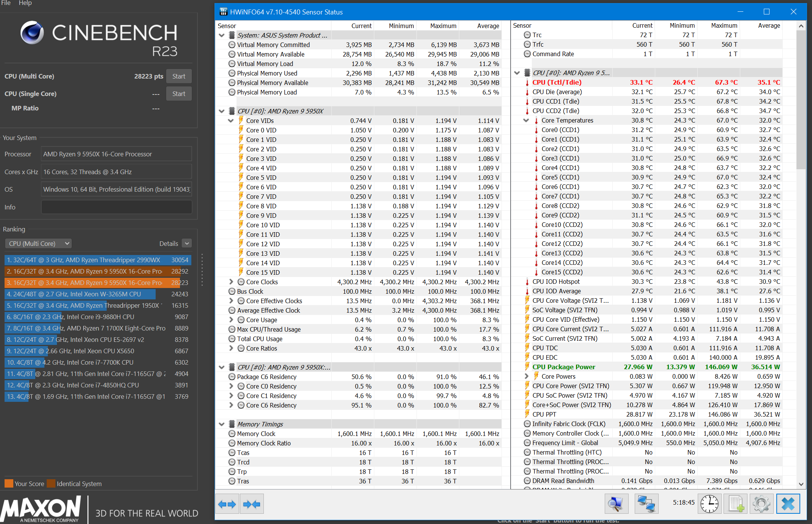The width and height of the screenshot is (812, 524).
Task: Expand the Core Powers group
Action: point(527,376)
